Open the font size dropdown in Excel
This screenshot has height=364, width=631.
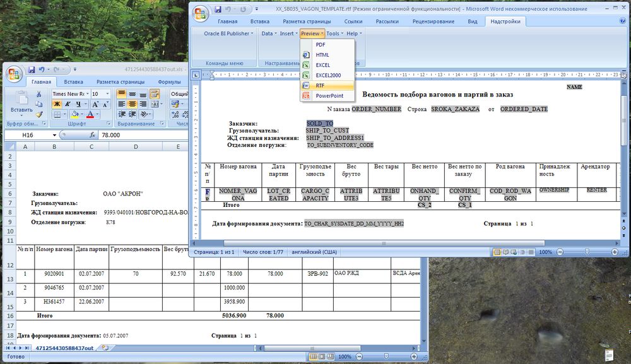(107, 95)
